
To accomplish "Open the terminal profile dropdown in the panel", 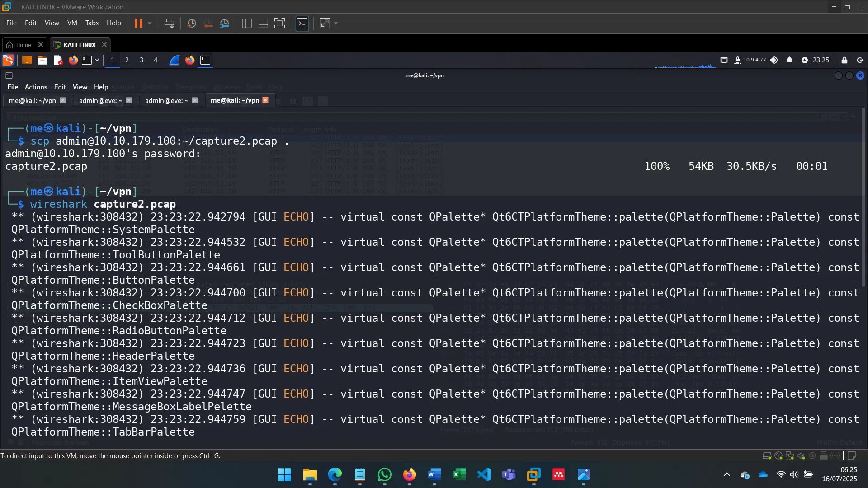I will [96, 60].
